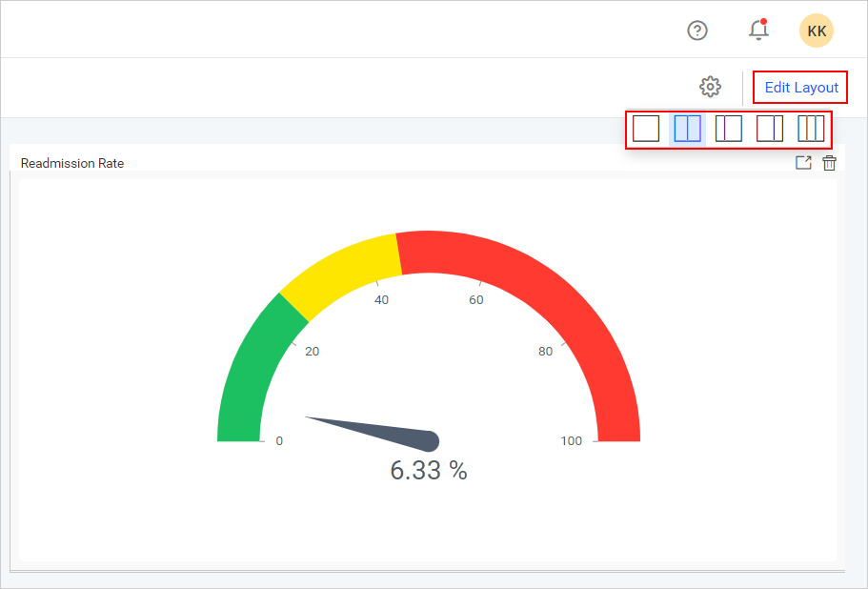Open the settings gear icon
The image size is (868, 589).
point(710,87)
